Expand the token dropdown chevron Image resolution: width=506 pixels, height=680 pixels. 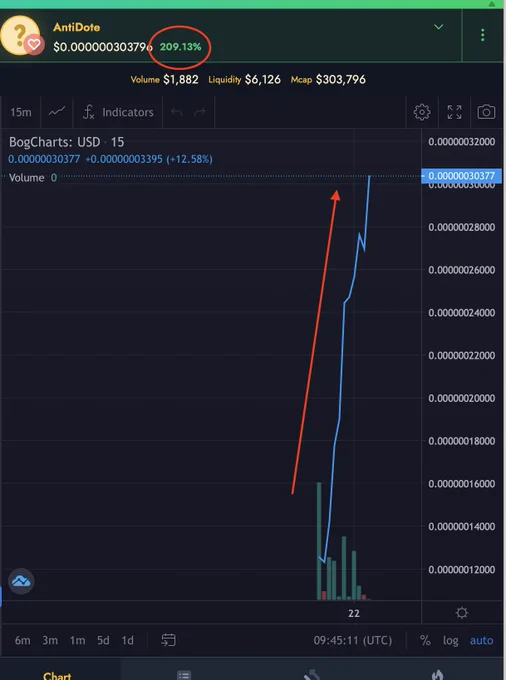click(439, 27)
